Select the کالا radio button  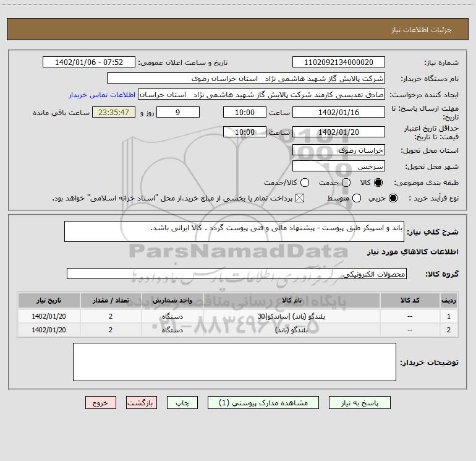[x=379, y=183]
